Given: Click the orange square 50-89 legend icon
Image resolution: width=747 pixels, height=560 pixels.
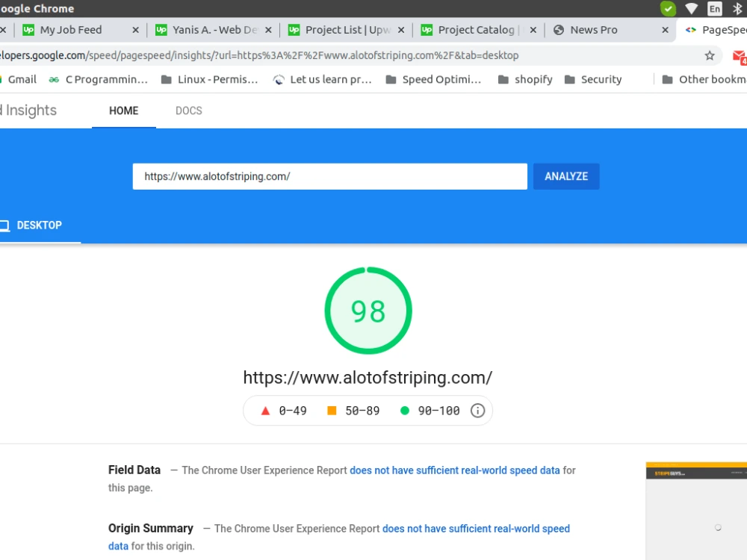Looking at the screenshot, I should click(332, 411).
